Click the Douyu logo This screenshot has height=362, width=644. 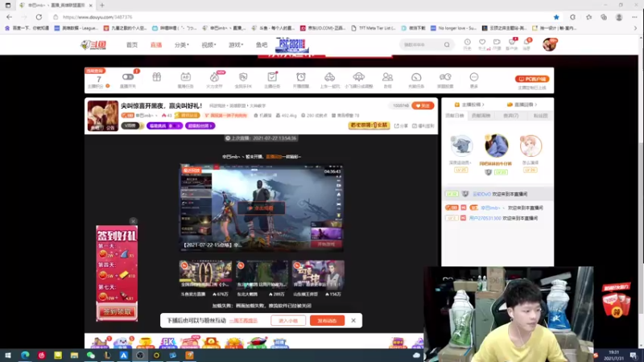pos(93,45)
